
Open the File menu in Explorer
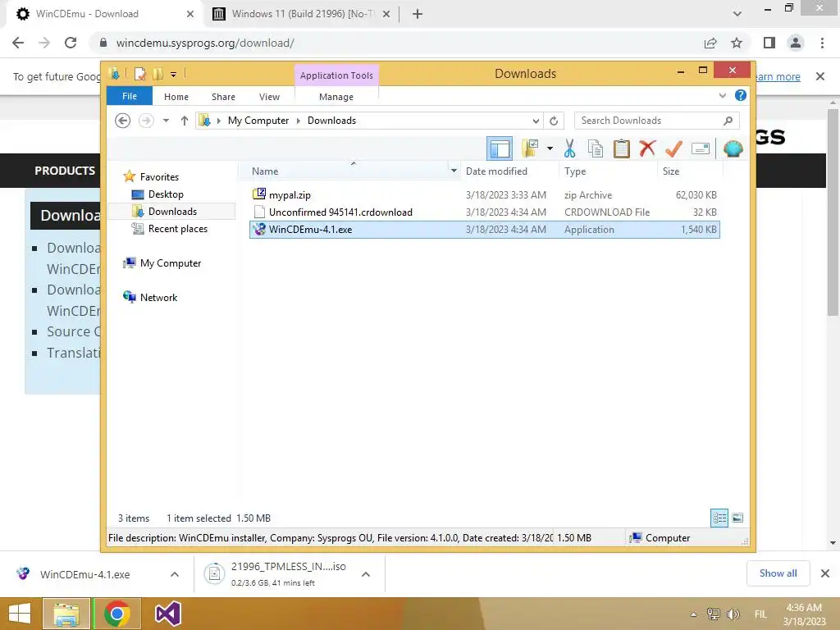tap(130, 96)
